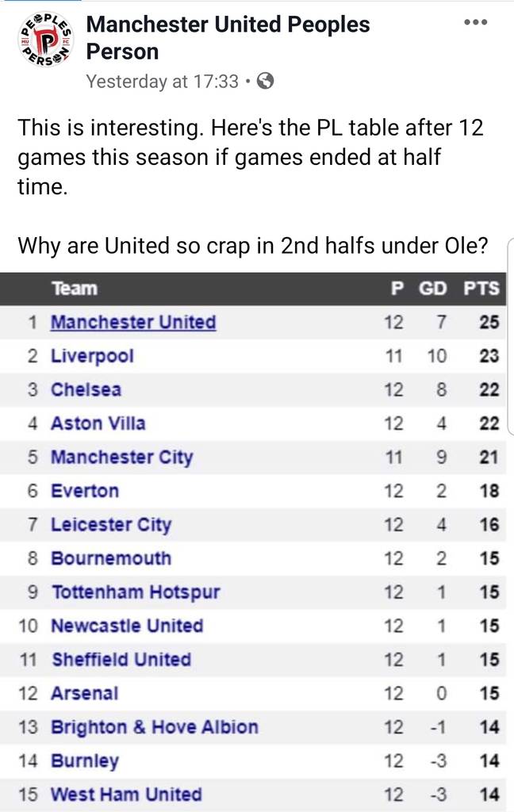Open the Manchester United team link
This screenshot has width=514, height=812.
[133, 323]
